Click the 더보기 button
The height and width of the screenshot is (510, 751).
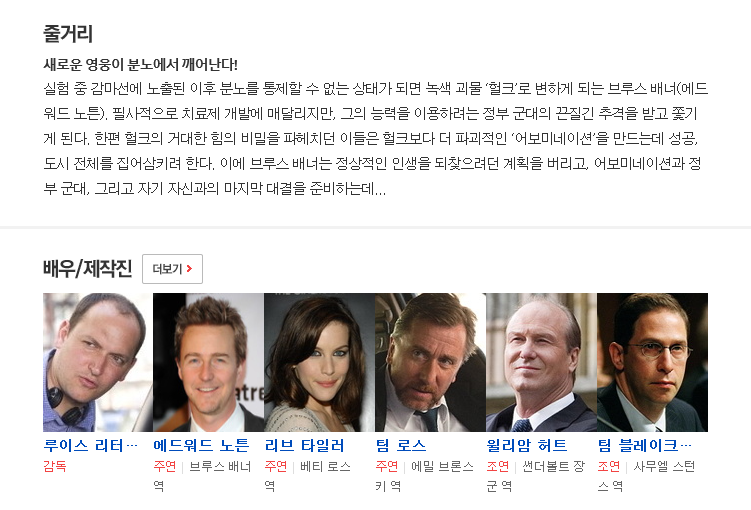pos(172,269)
